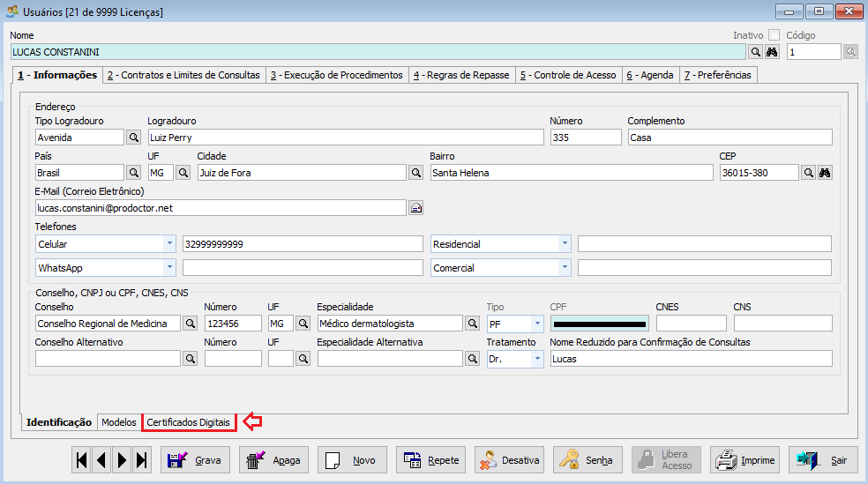
Task: Open Residencial phone type dropdown
Action: tap(565, 244)
